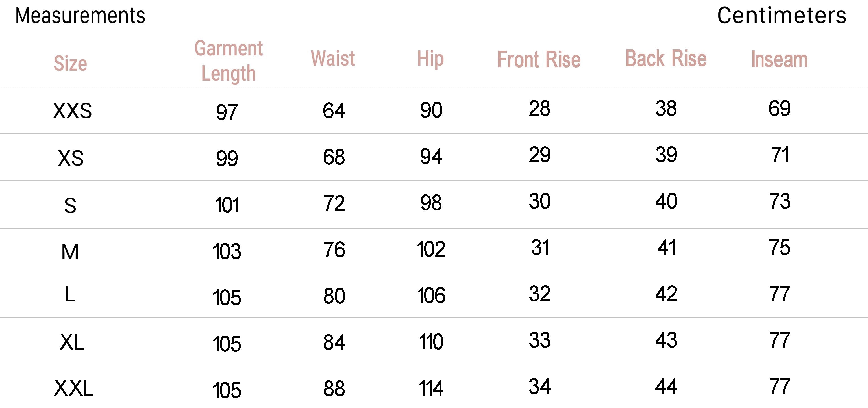Select the M hip value 102
This screenshot has width=868, height=408.
pos(431,249)
